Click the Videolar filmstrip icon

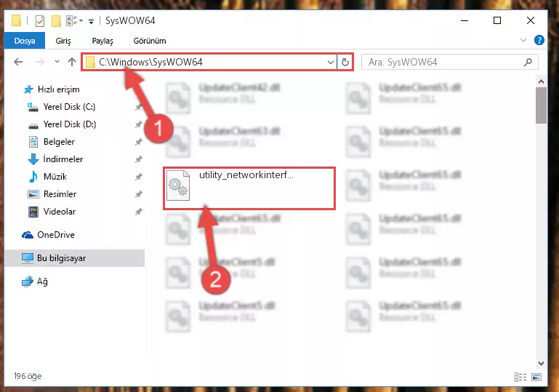[x=33, y=212]
